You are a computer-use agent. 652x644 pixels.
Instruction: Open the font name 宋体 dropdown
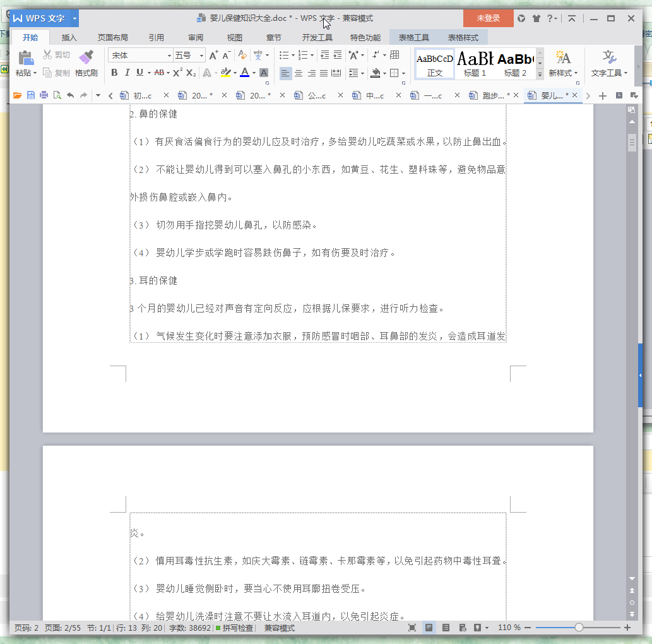point(169,56)
